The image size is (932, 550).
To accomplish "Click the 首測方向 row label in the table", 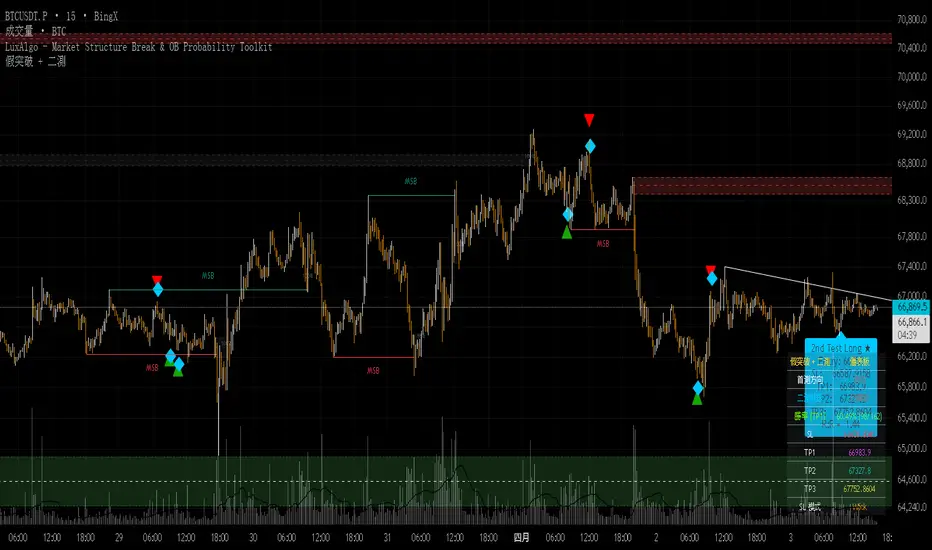I will pyautogui.click(x=810, y=379).
